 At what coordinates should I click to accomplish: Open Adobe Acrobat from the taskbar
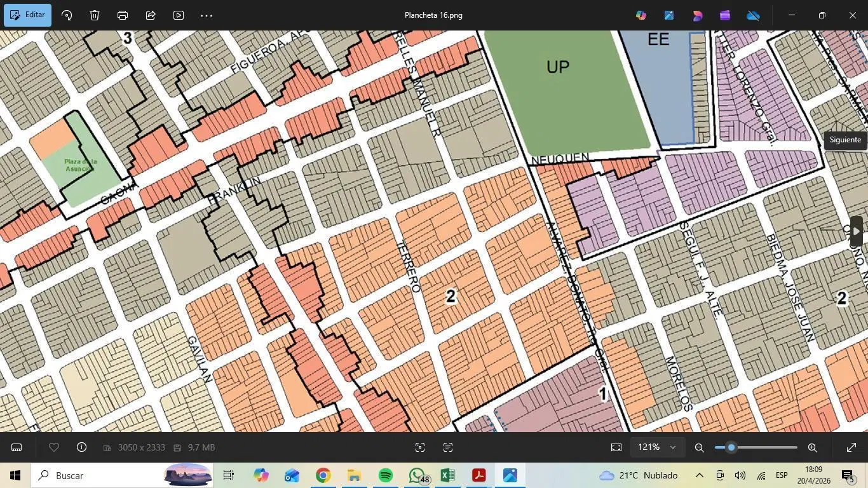tap(479, 475)
